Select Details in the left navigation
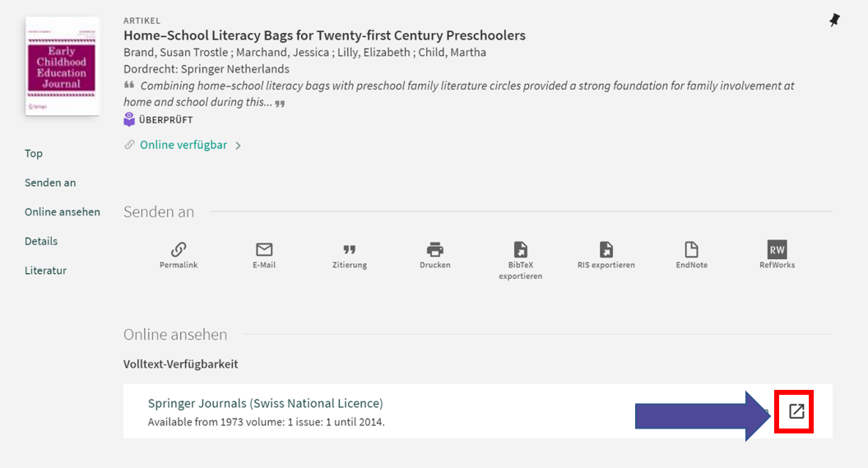868x468 pixels. [41, 241]
